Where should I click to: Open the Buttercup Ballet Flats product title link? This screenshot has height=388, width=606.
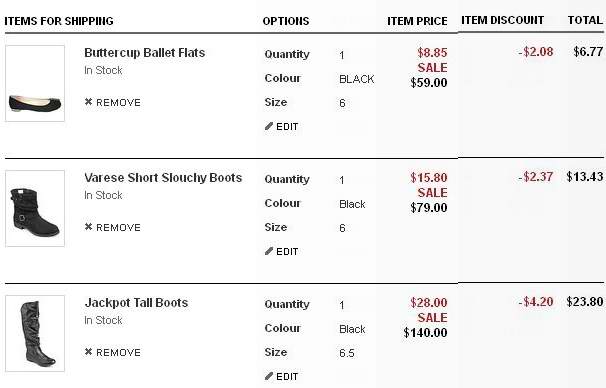pos(145,53)
